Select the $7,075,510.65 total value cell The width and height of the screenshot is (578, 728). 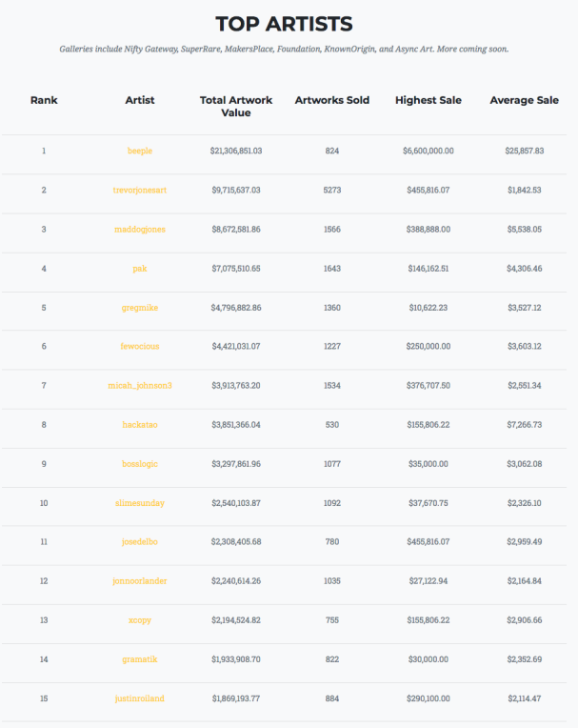pos(236,269)
